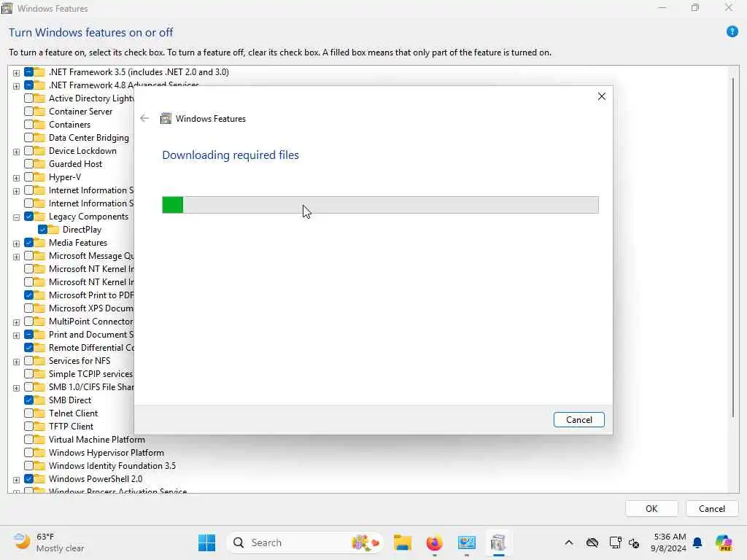Enable the Container Server checkbox
Image resolution: width=747 pixels, height=560 pixels.
tap(28, 112)
